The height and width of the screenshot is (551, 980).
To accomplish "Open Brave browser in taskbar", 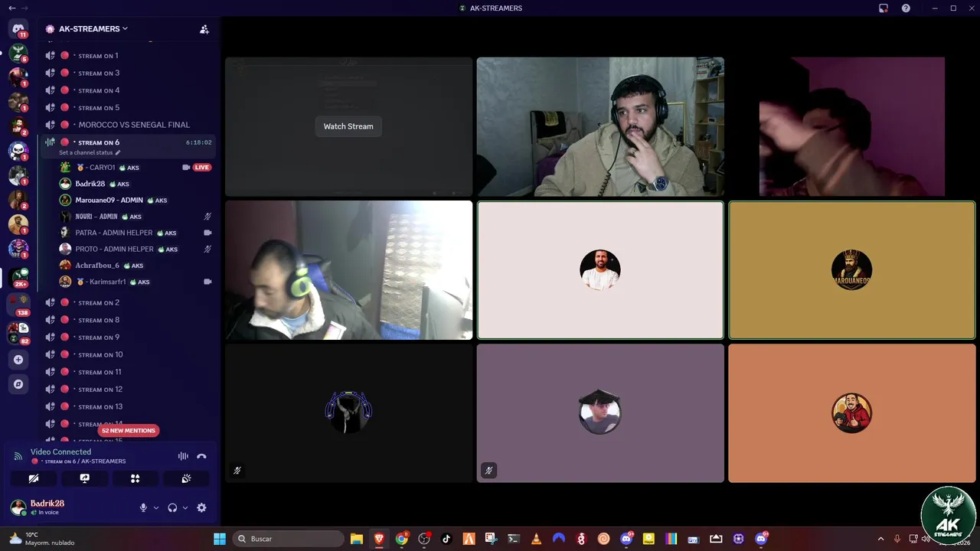I will (x=378, y=539).
